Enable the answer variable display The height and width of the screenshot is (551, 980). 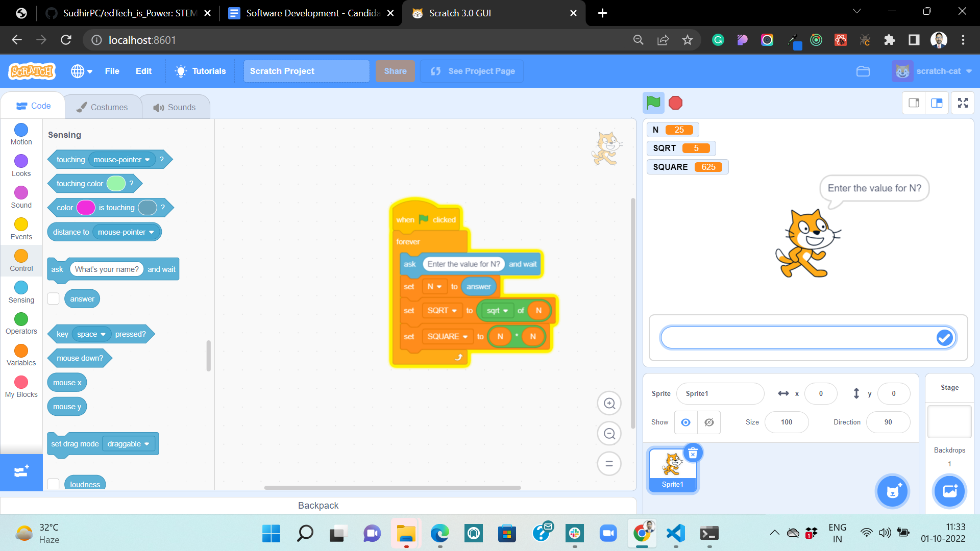pos(53,298)
